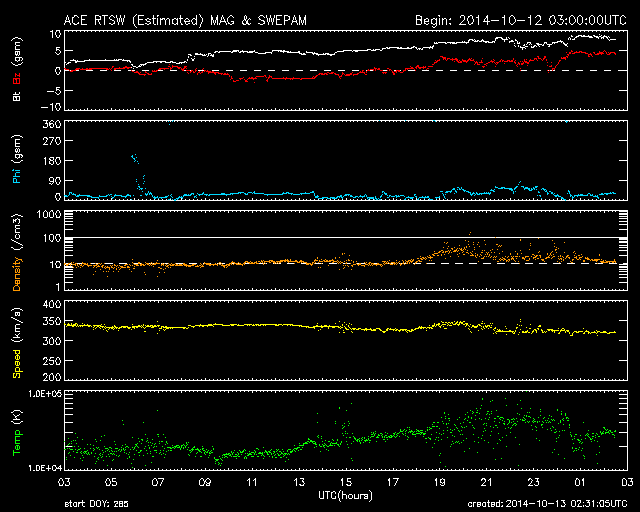Click the orange "Density (/cm3)" axis label
Viewport: 640px width, 512px height.
pos(17,252)
